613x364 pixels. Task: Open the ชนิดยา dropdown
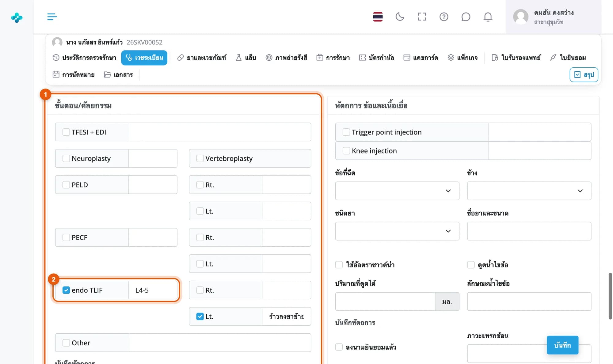397,231
